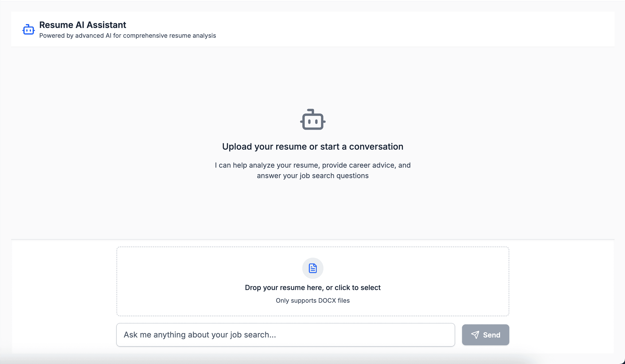Click the header bar of Resume AI Assistant
The height and width of the screenshot is (364, 625).
tap(312, 29)
